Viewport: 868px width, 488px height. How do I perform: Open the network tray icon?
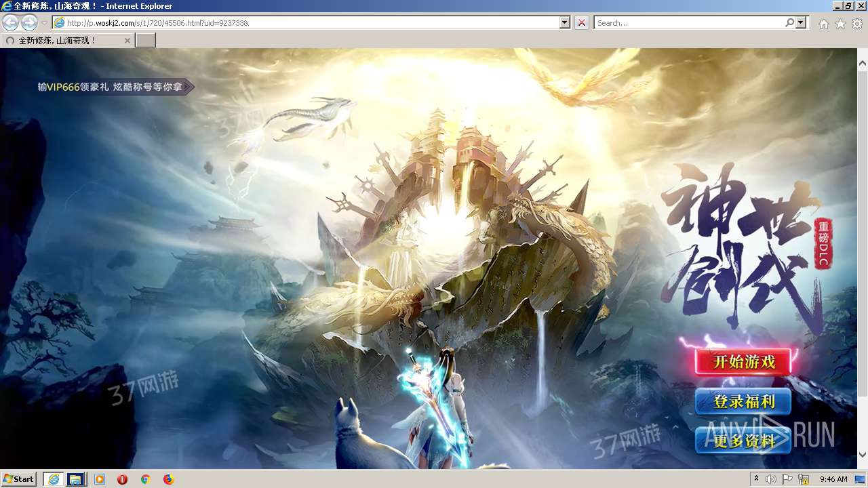pyautogui.click(x=804, y=479)
